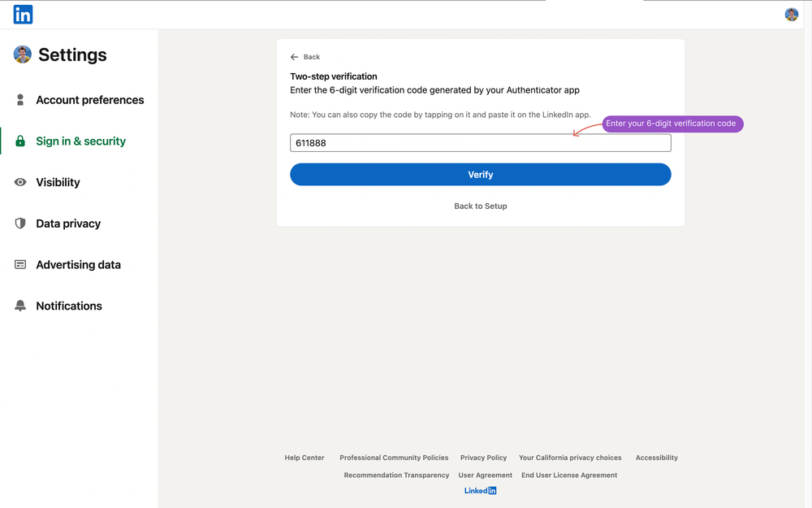Viewport: 812px width, 508px height.
Task: Select the Visibility eye icon
Action: (19, 182)
